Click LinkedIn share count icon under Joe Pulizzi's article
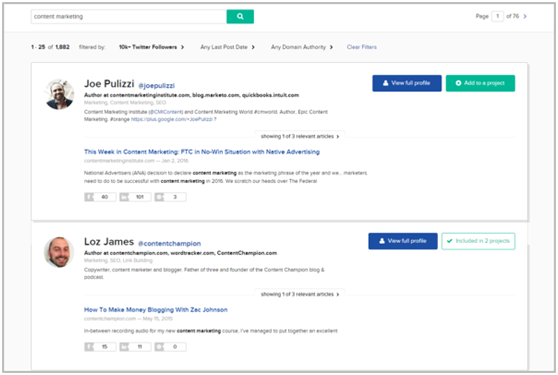Viewport: 558px width, 375px height. [x=124, y=197]
